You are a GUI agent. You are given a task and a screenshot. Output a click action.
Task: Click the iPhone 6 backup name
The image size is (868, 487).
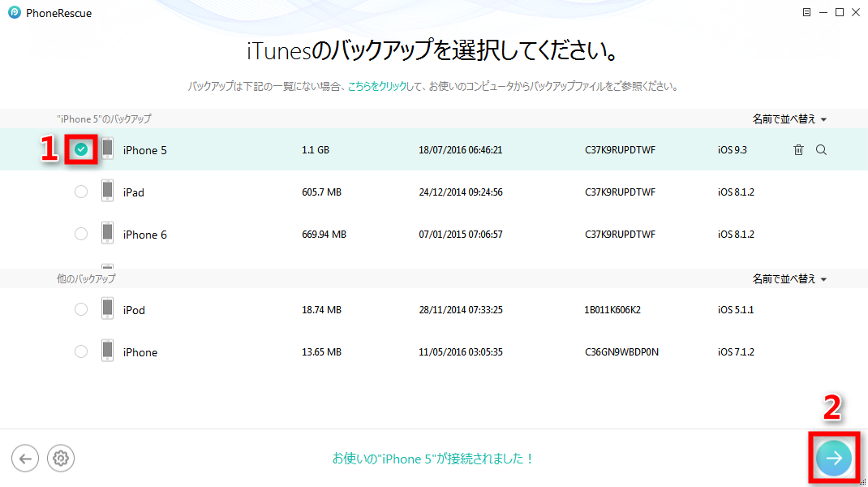point(144,235)
